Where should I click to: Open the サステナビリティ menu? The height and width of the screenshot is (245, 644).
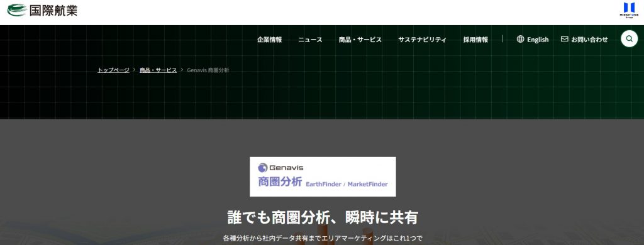[422, 40]
